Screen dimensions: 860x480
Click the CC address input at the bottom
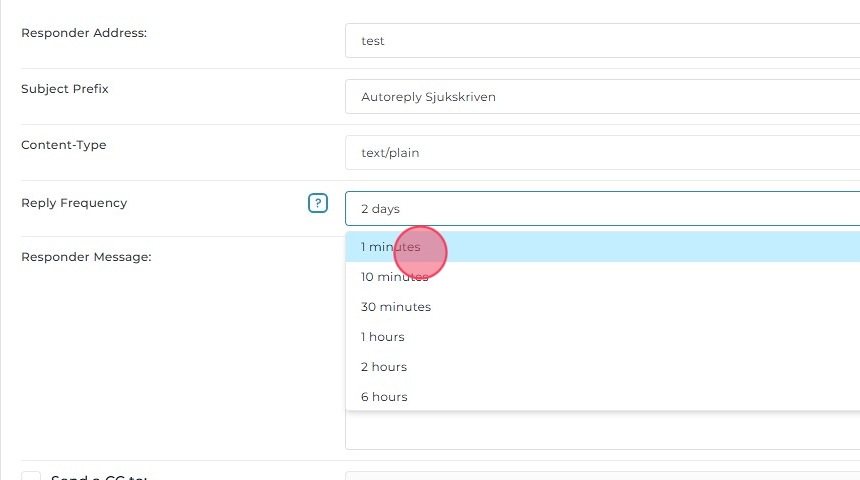602,476
